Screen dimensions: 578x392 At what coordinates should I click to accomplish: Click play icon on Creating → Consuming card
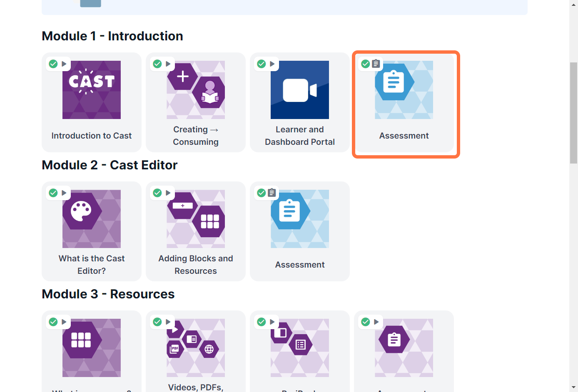[168, 64]
